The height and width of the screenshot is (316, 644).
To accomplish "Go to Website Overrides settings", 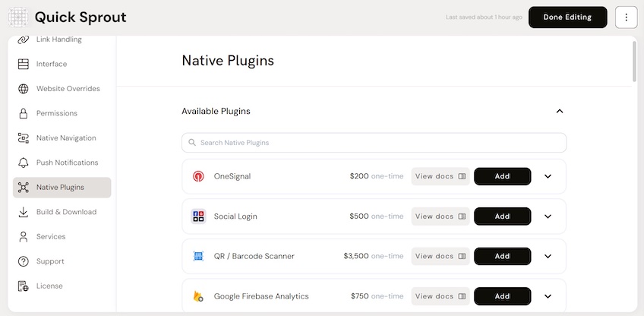I will tap(62, 89).
